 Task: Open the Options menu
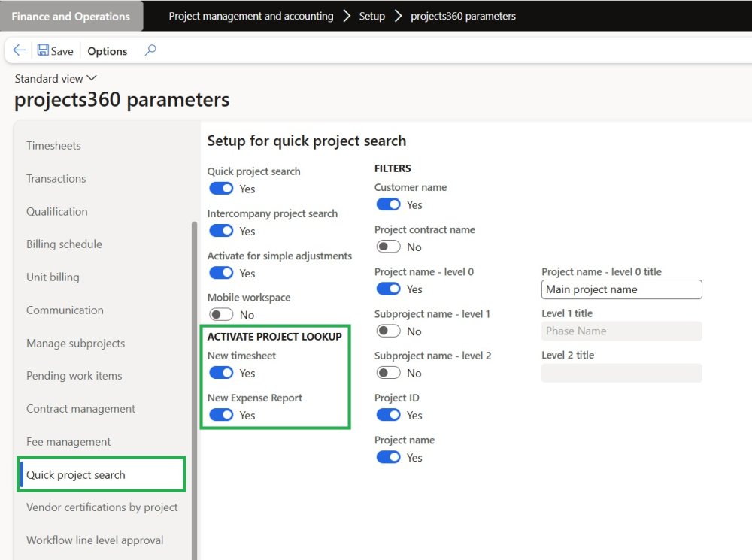[x=108, y=51]
